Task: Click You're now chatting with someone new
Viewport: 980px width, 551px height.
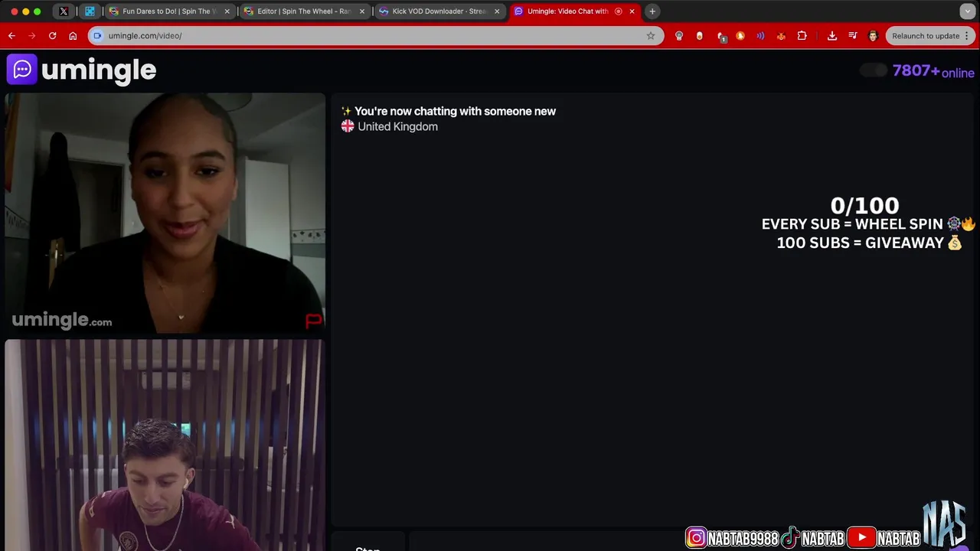Action: pyautogui.click(x=455, y=111)
